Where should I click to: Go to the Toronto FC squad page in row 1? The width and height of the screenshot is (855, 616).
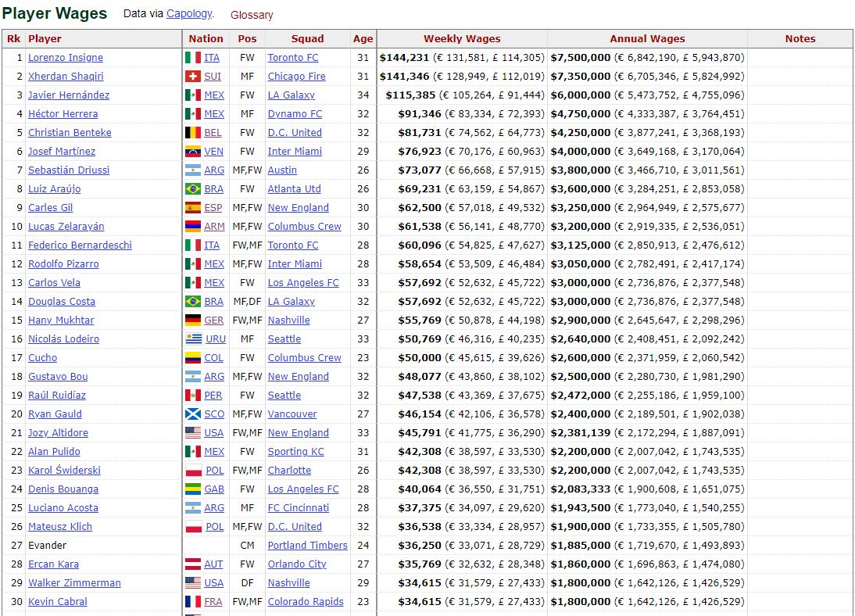tap(293, 58)
